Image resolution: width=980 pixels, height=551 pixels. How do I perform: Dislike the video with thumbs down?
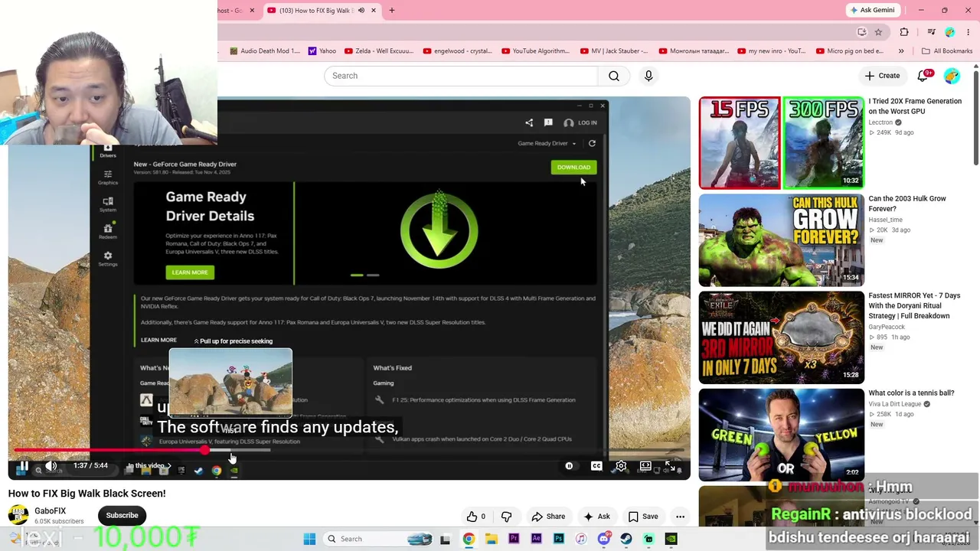tap(506, 517)
